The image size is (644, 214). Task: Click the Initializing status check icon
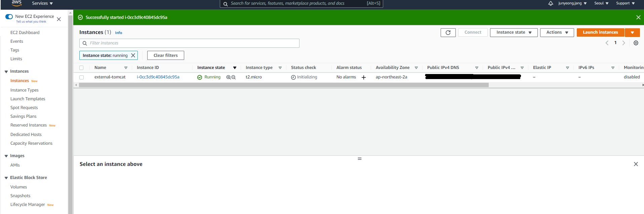tap(293, 77)
